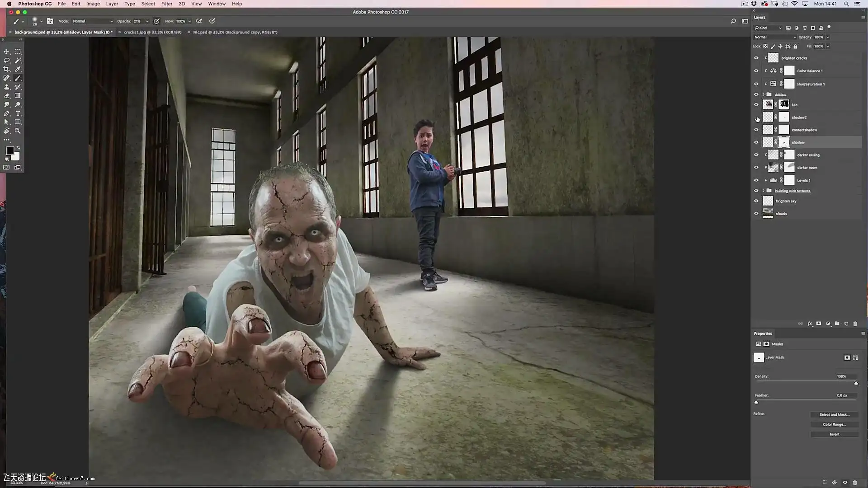Open the Kind filter dropdown
The height and width of the screenshot is (488, 868).
tap(768, 28)
